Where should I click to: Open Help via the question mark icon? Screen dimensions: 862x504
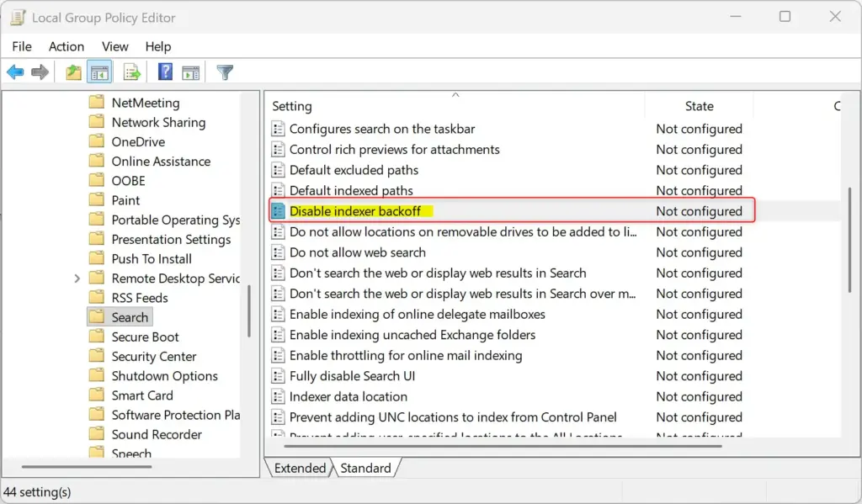click(165, 72)
